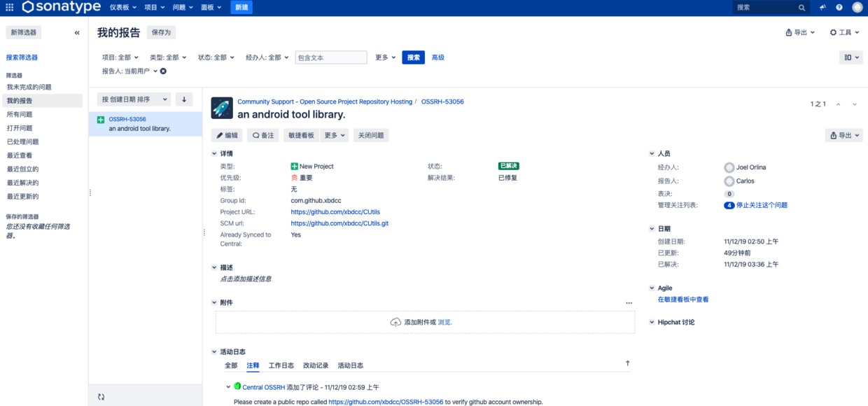868x406 pixels.
Task: Open the 问题 menu
Action: coord(183,8)
